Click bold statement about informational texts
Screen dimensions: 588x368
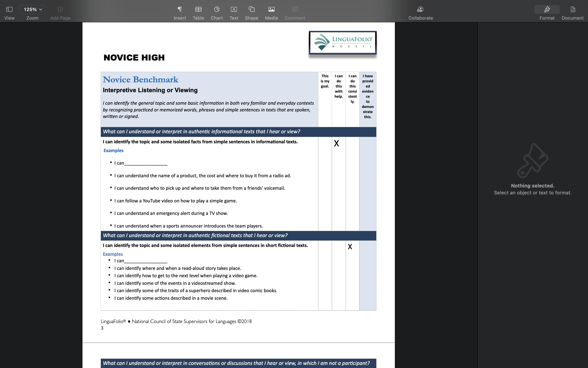pyautogui.click(x=200, y=142)
